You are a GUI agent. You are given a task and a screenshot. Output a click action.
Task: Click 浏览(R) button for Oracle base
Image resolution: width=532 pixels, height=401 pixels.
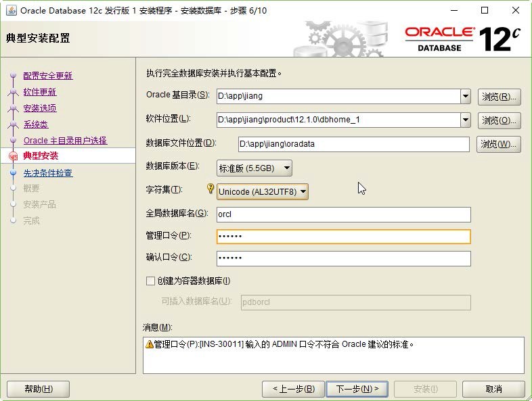pos(499,97)
